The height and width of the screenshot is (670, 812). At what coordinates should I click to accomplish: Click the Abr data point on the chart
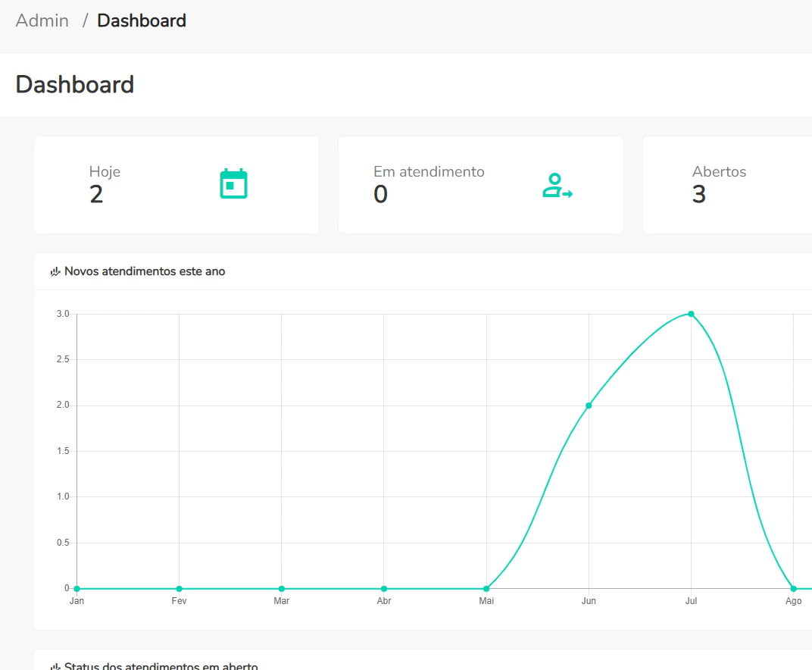(384, 588)
